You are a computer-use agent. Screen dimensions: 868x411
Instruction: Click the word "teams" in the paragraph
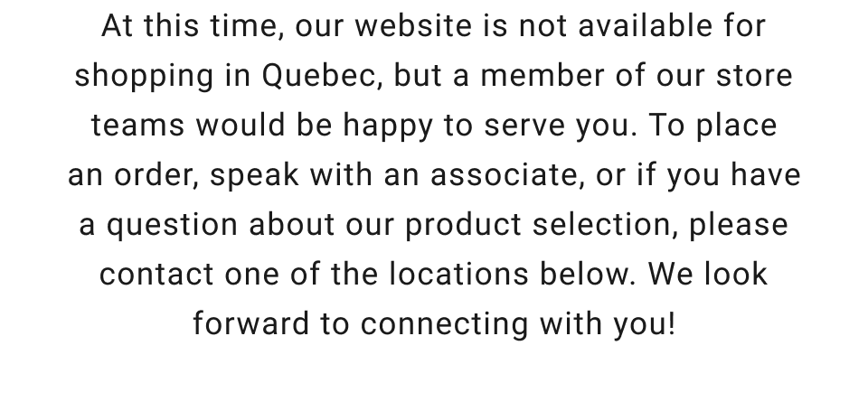point(137,126)
